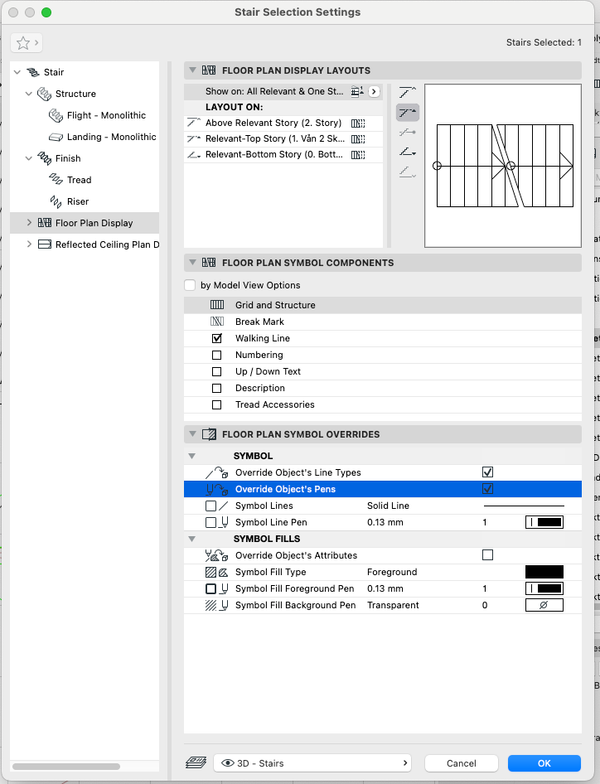This screenshot has height=784, width=600.
Task: Open the Show on arrow popup
Action: coord(374,92)
